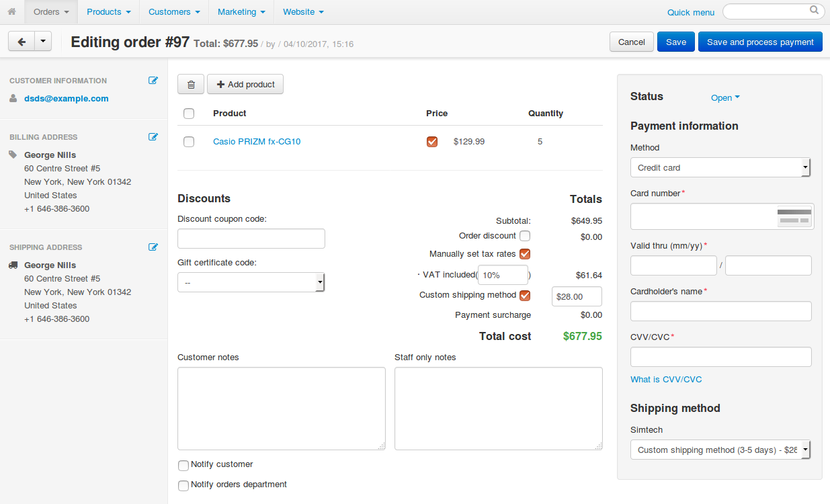This screenshot has width=830, height=504.
Task: Uncheck Custom shipping method checkbox
Action: (x=525, y=295)
